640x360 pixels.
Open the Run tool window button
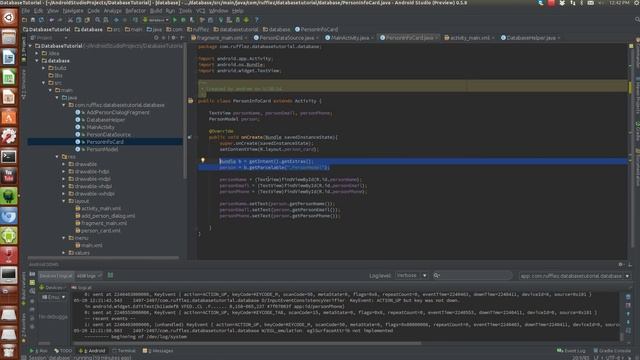pos(39,351)
